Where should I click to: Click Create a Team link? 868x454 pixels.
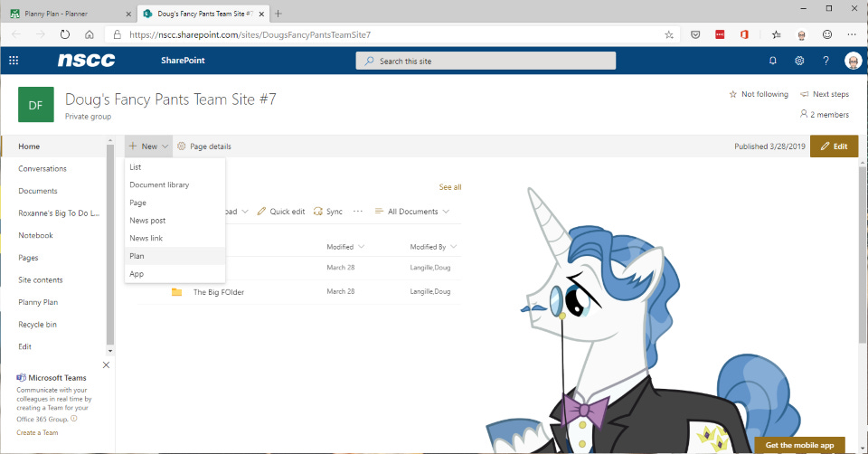(x=37, y=432)
